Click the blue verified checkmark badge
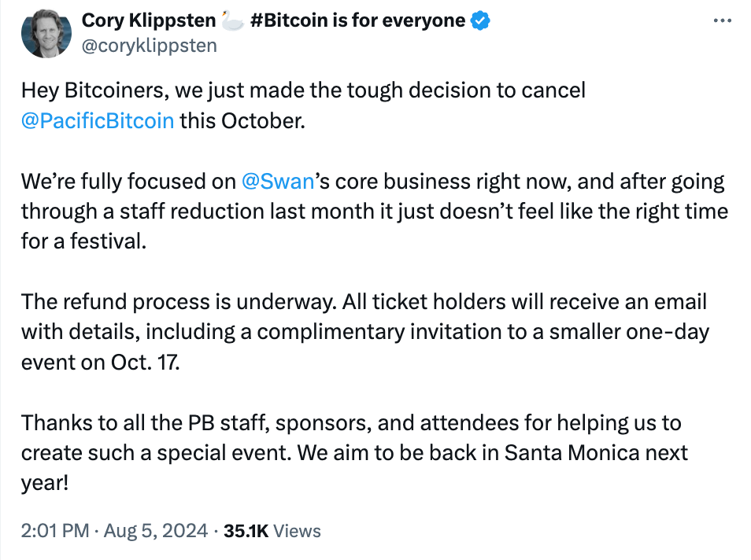Screen dimensions: 751x560 click(480, 20)
